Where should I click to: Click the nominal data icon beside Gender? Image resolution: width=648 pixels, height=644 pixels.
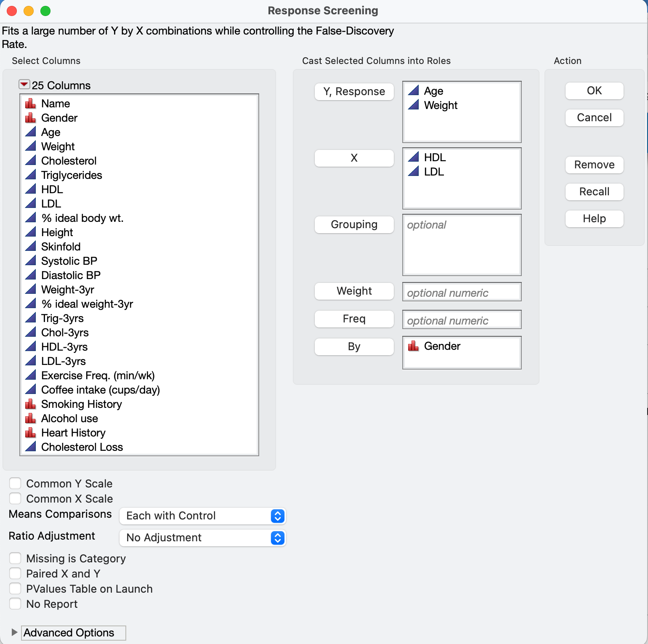pos(30,118)
